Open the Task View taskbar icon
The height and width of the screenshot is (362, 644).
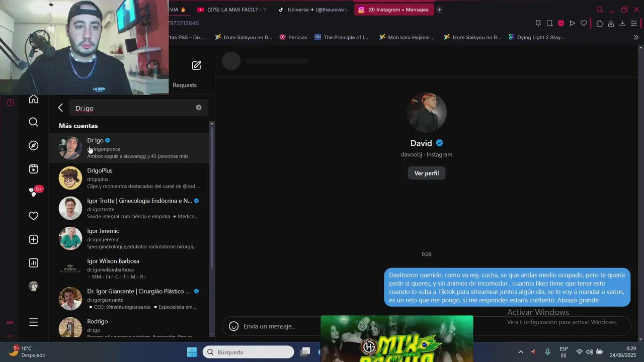[x=305, y=352]
